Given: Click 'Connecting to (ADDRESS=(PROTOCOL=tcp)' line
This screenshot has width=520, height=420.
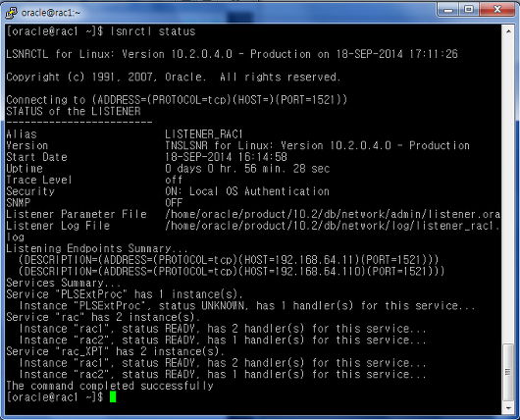Looking at the screenshot, I should pyautogui.click(x=177, y=100).
